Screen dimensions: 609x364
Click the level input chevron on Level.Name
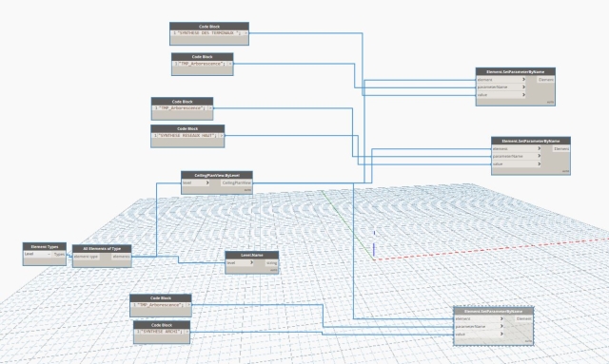pyautogui.click(x=251, y=262)
